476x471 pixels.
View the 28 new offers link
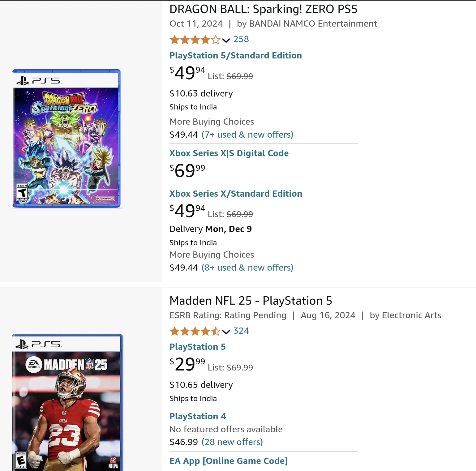pos(232,442)
